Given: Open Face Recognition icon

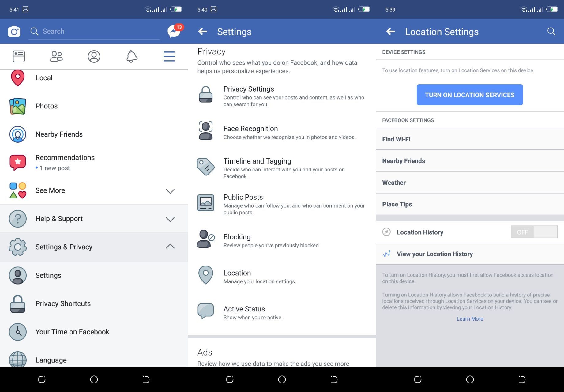Looking at the screenshot, I should [206, 130].
